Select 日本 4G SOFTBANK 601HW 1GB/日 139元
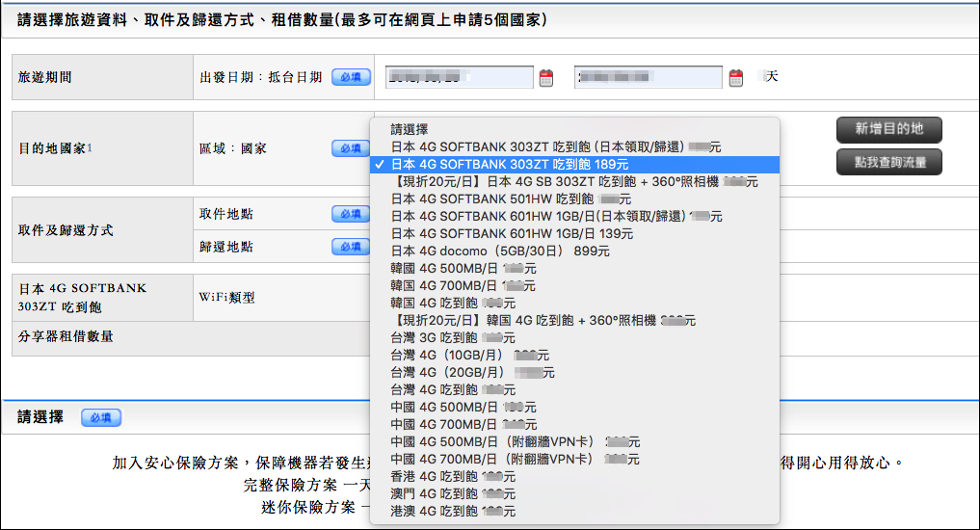 (575, 234)
